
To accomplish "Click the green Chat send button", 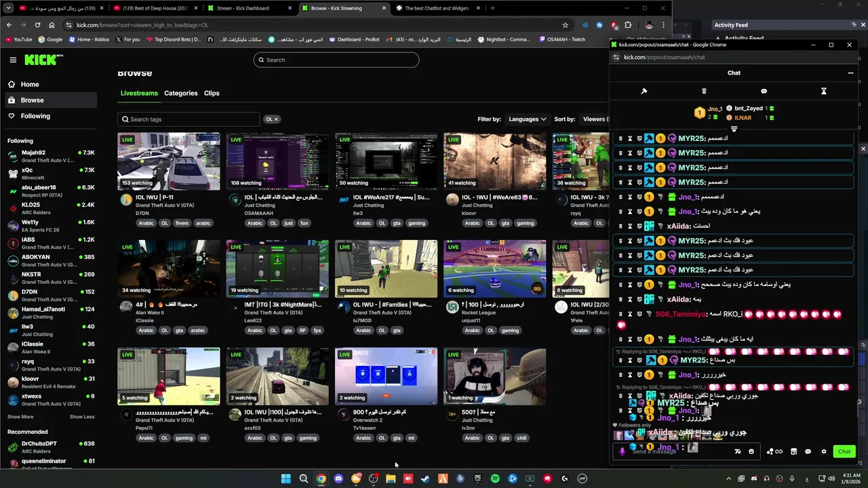I will tap(844, 451).
